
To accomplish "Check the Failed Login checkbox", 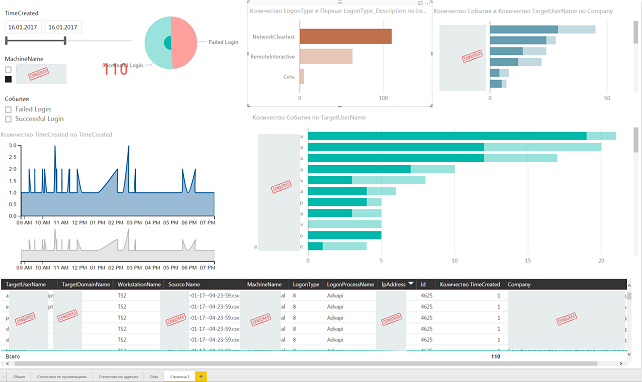I will 8,109.
